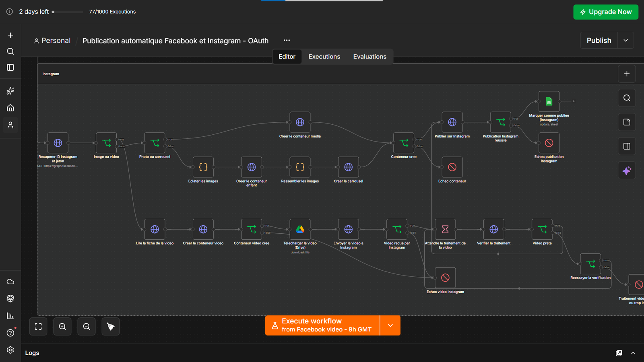Zoom in on the canvas
This screenshot has height=362, width=644.
click(x=62, y=327)
